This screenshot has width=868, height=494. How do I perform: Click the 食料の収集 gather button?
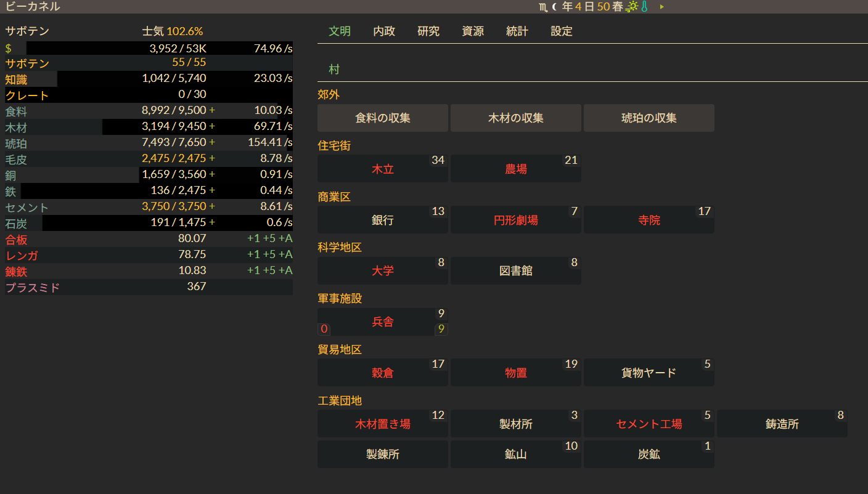pyautogui.click(x=382, y=118)
